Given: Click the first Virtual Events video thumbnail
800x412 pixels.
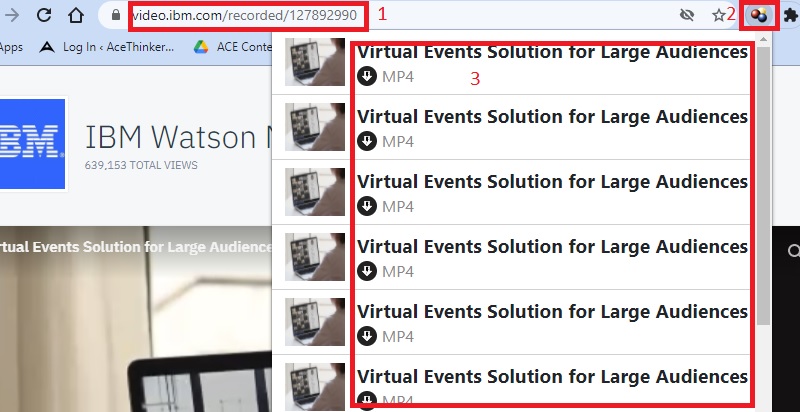Looking at the screenshot, I should 315,62.
